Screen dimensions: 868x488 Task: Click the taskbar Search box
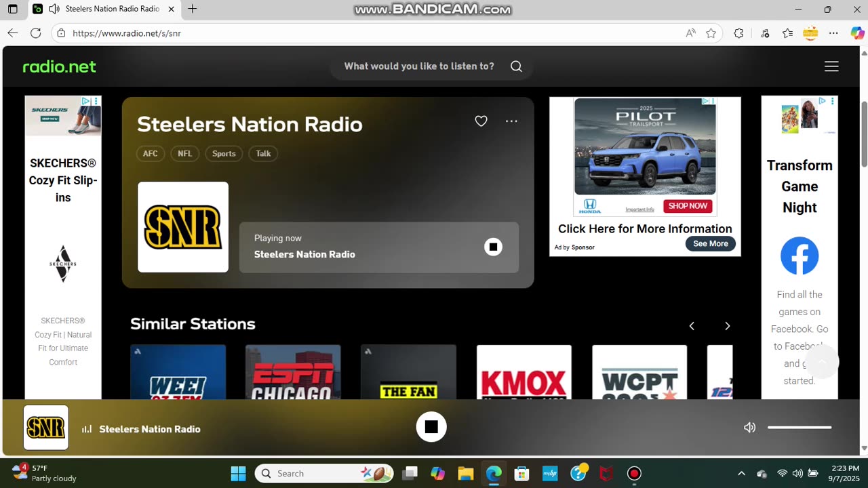325,473
